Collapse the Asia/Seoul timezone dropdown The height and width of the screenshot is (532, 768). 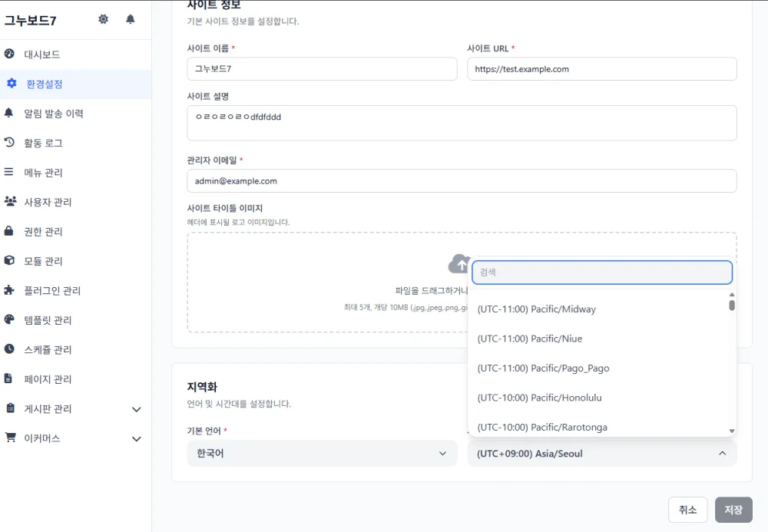click(x=602, y=453)
